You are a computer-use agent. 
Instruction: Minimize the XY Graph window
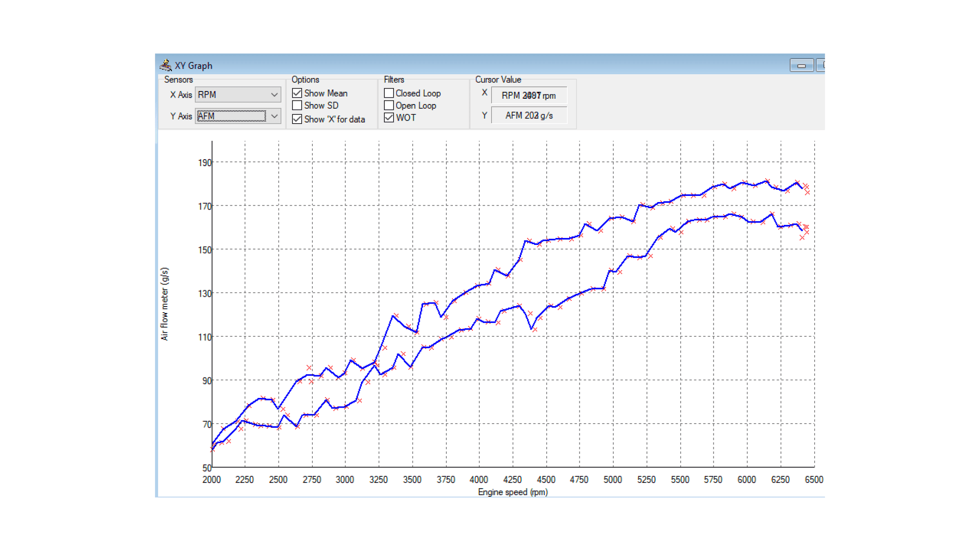pos(801,65)
